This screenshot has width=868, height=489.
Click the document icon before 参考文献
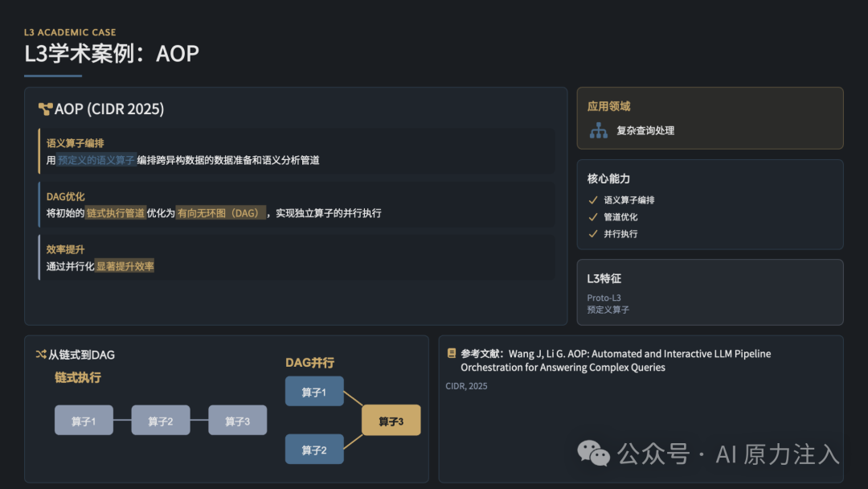coord(452,353)
